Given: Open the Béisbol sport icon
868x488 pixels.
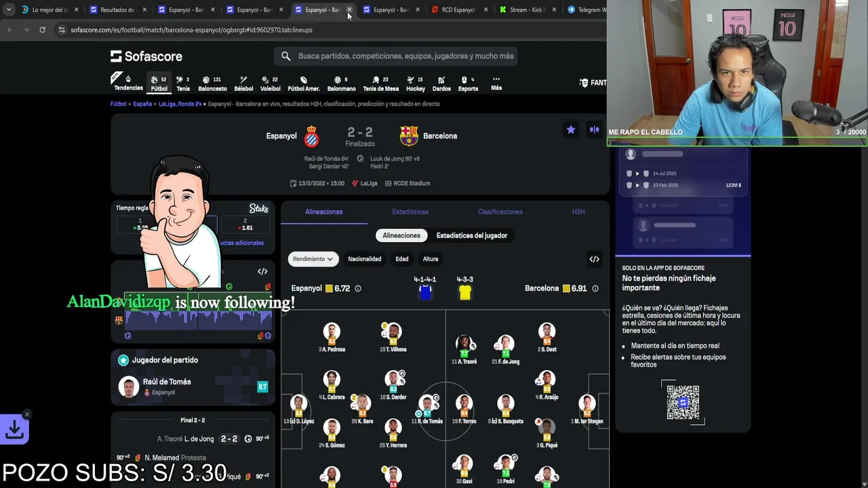Looking at the screenshot, I should click(243, 83).
